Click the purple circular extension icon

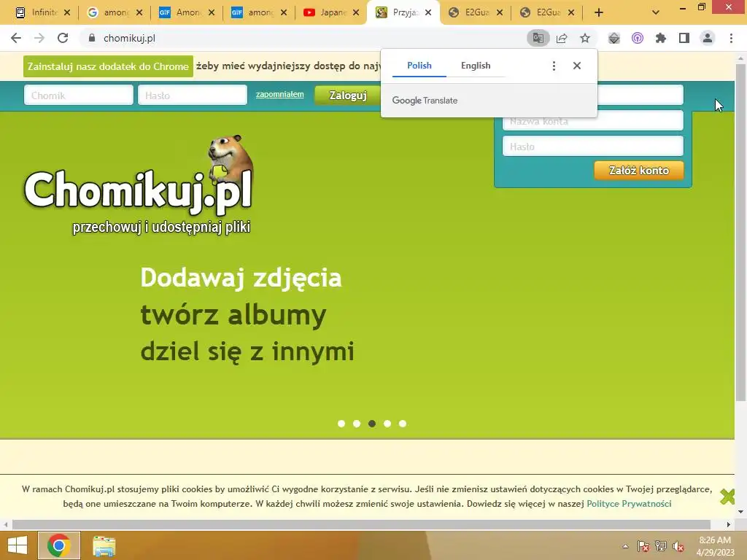click(638, 38)
